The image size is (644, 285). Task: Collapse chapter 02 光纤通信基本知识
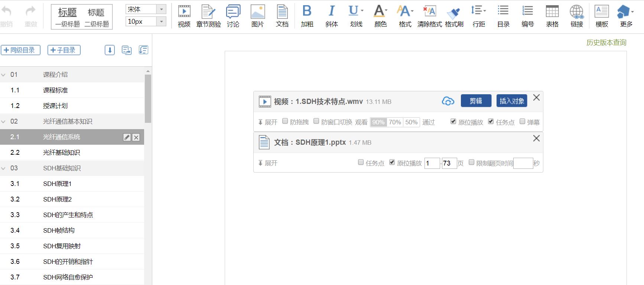[x=3, y=122]
